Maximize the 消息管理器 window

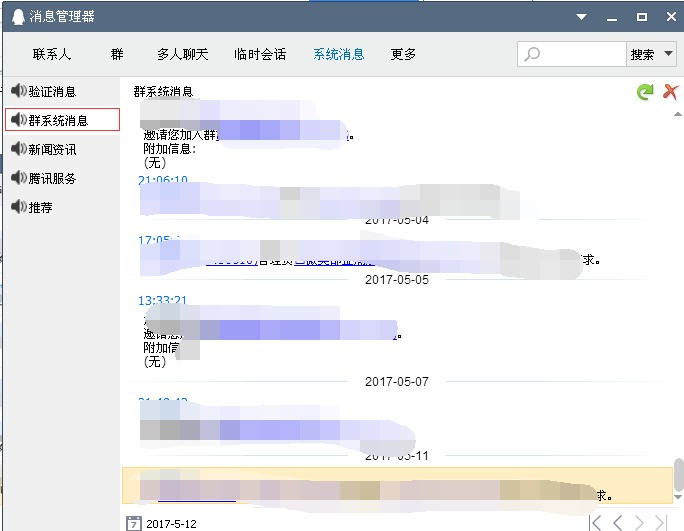tap(642, 17)
